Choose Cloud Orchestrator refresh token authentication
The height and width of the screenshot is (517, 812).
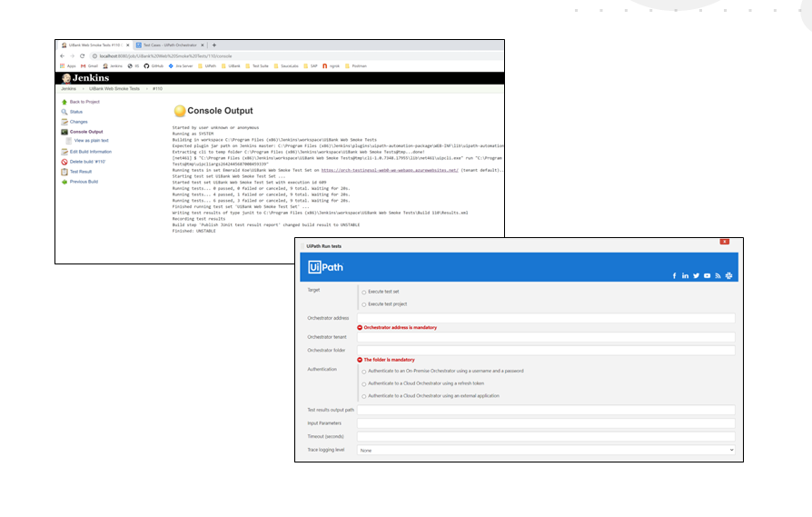(x=364, y=383)
